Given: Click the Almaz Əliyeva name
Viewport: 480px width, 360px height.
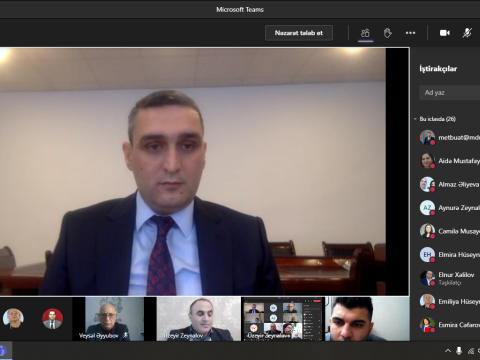Looking at the screenshot, I should coord(458,184).
